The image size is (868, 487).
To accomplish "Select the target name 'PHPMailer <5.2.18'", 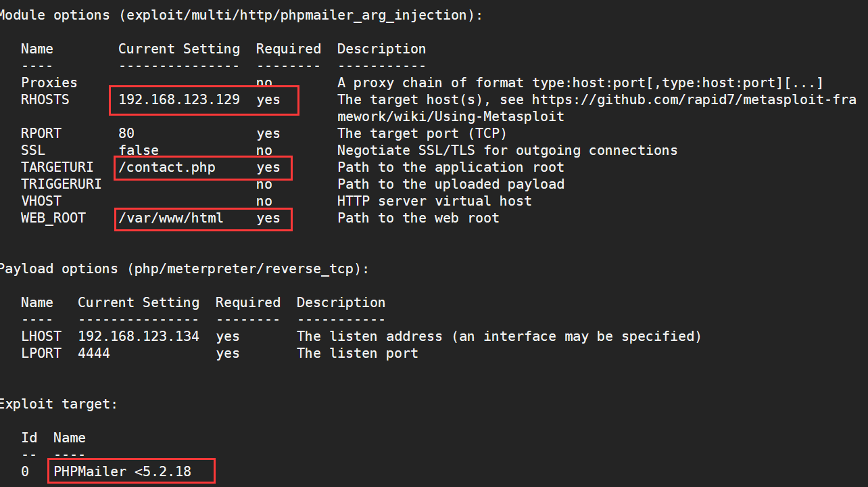I will point(122,471).
